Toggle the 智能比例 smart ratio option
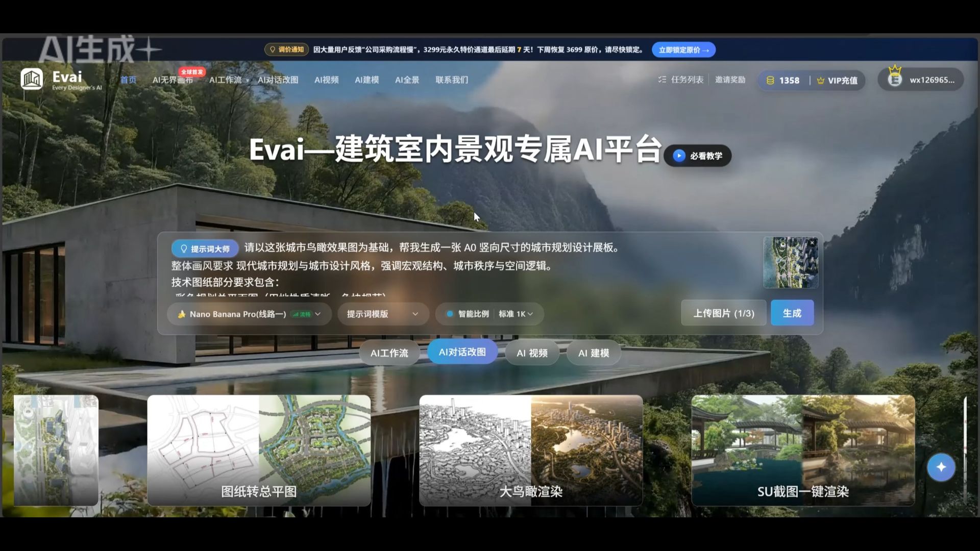Viewport: 980px width, 551px height. tap(468, 314)
